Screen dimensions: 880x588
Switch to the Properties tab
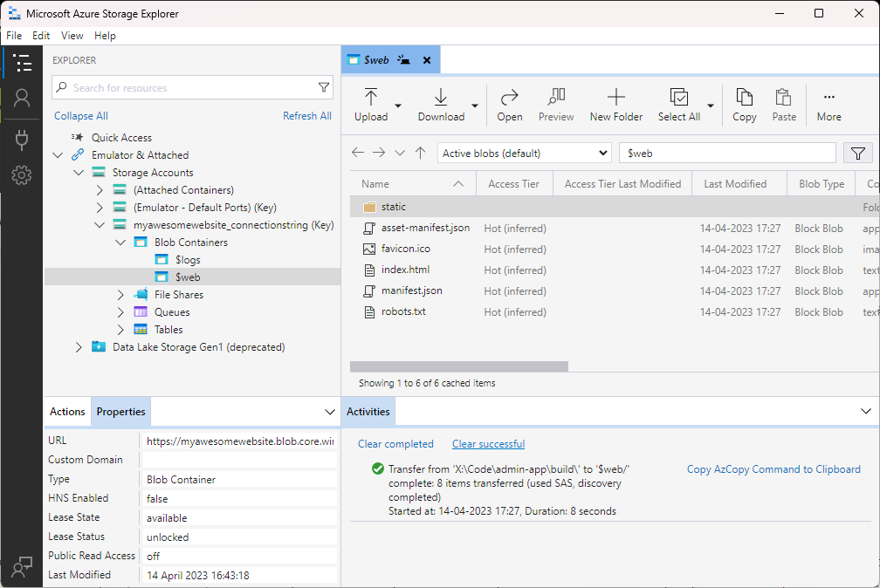pyautogui.click(x=120, y=411)
